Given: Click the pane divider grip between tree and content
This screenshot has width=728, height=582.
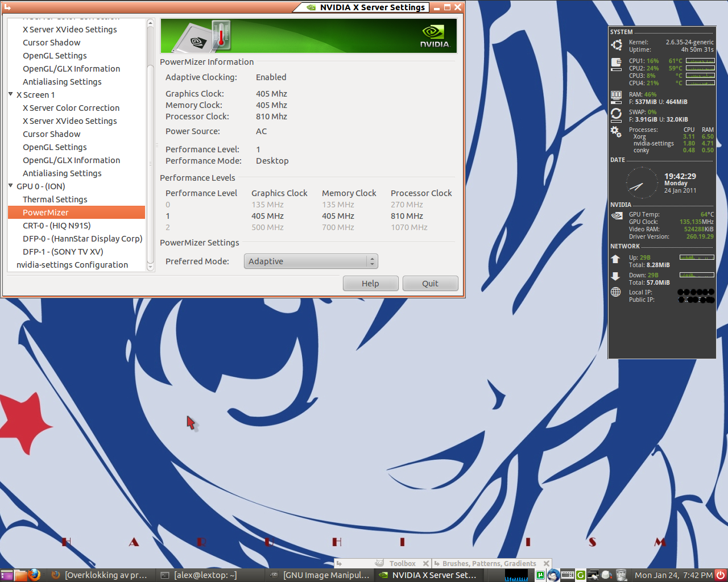Looking at the screenshot, I should coord(157,145).
